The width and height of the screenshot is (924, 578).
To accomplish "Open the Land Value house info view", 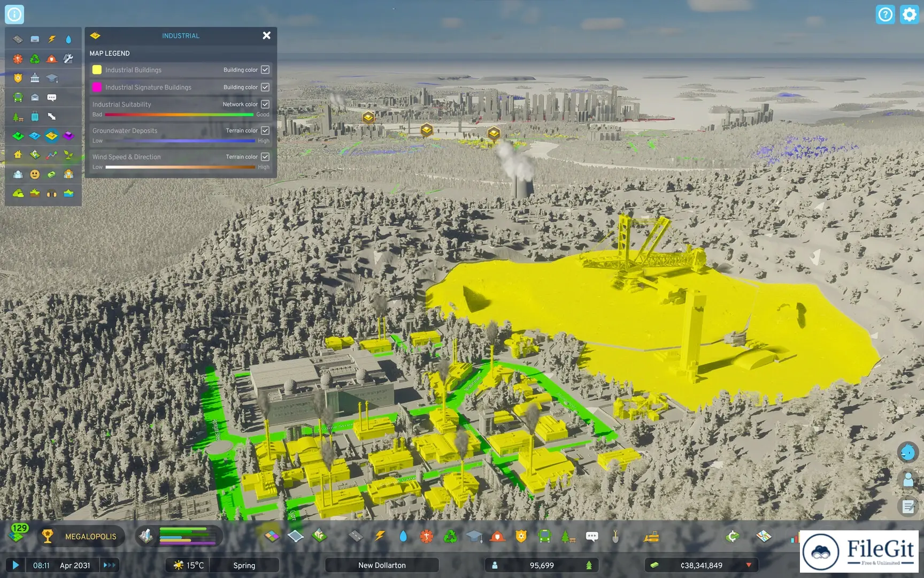I will point(18,155).
